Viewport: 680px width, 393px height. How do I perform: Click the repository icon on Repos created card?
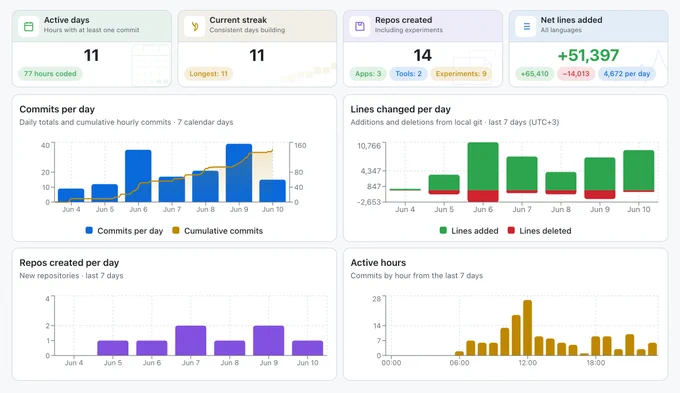(360, 26)
